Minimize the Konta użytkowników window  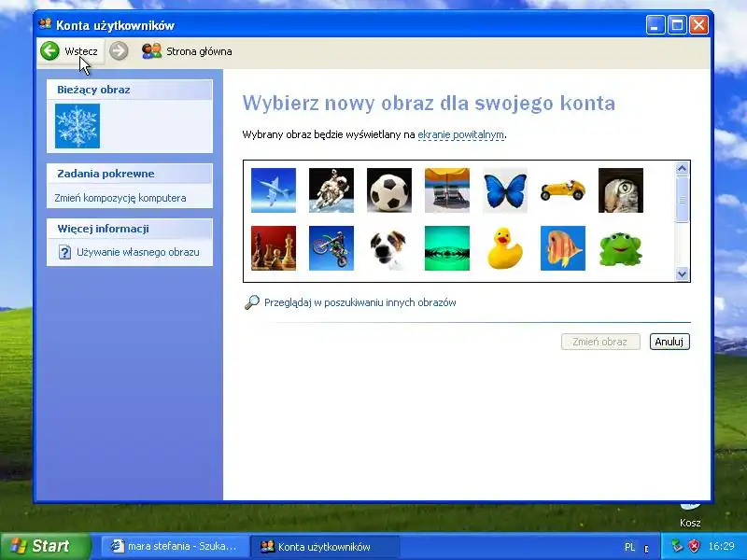tap(655, 25)
